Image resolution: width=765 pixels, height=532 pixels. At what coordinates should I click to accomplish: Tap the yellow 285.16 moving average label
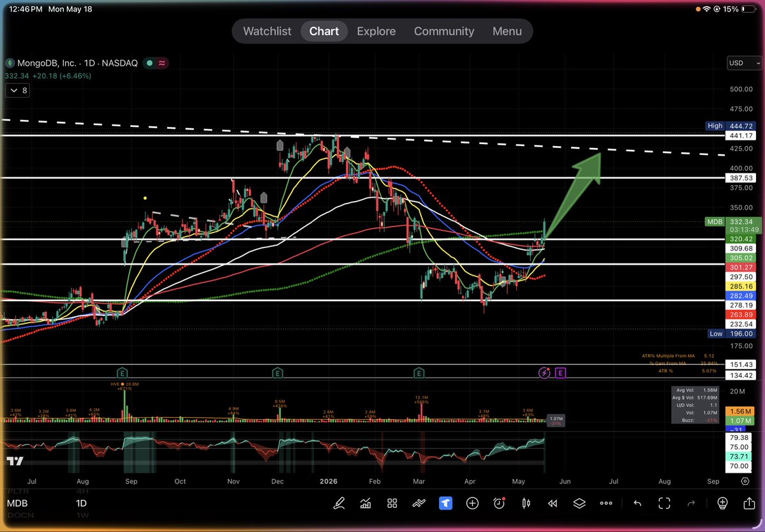click(x=740, y=286)
